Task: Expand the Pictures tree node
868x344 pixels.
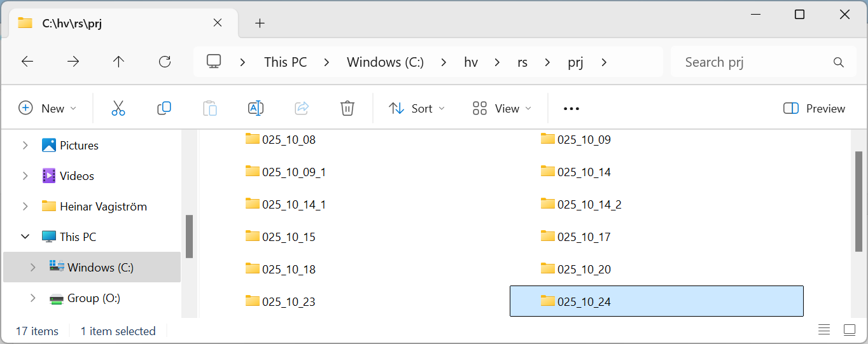Action: (x=25, y=146)
